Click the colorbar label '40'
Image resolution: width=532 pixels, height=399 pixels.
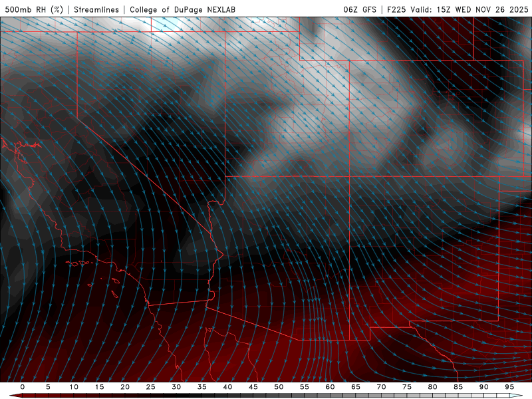227,387
